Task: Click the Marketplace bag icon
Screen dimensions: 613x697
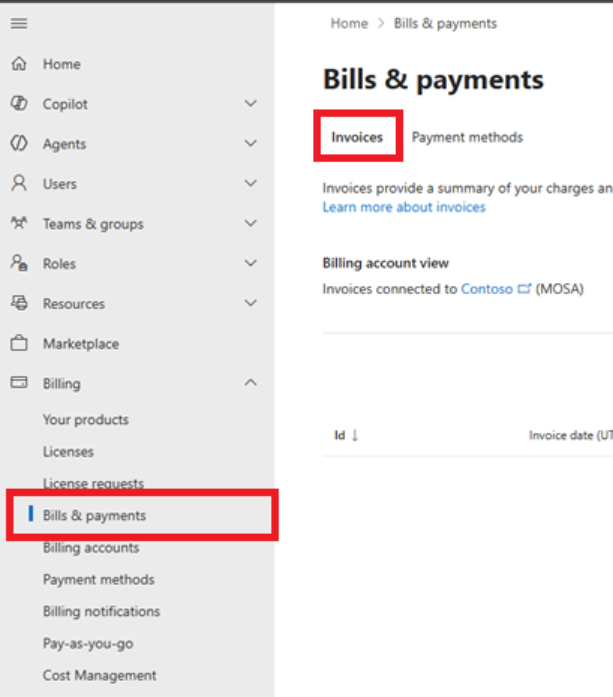Action: (x=19, y=343)
